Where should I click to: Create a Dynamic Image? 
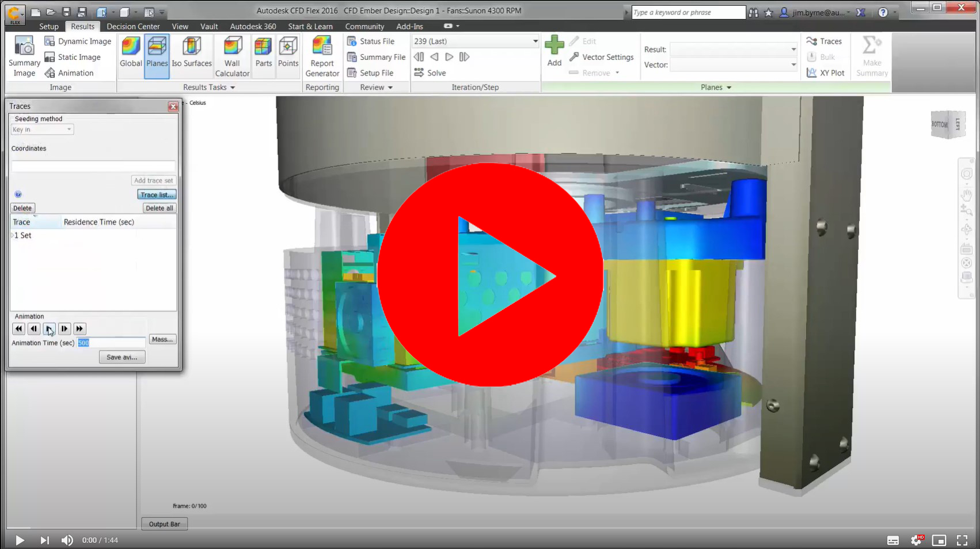coord(78,41)
